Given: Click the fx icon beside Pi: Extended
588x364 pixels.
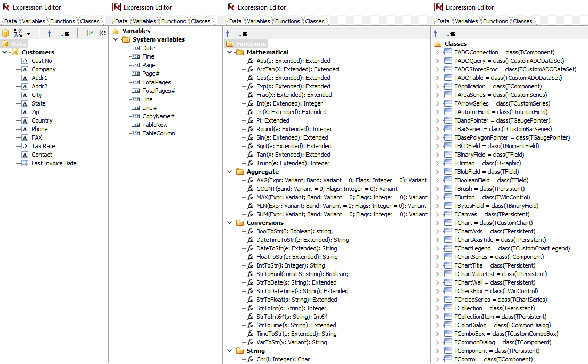Looking at the screenshot, I should point(250,120).
